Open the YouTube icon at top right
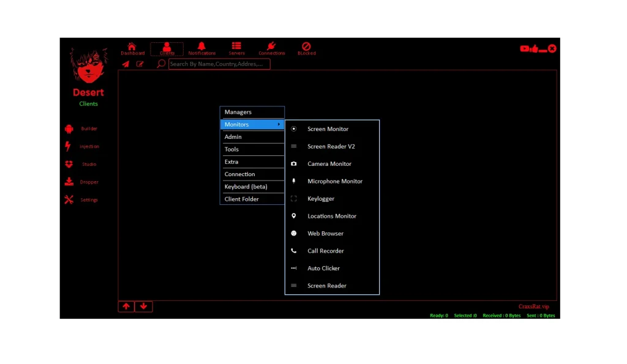Viewport: 627px width, 364px height. [x=524, y=49]
